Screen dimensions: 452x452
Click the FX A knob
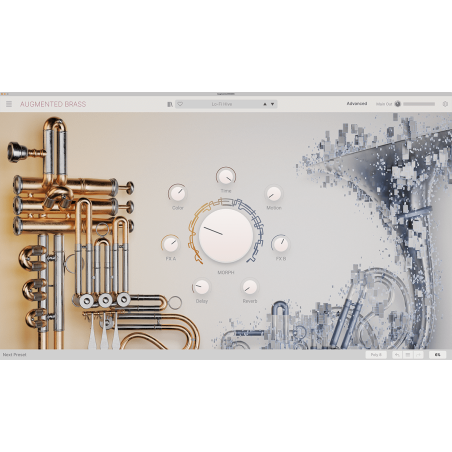pyautogui.click(x=171, y=244)
